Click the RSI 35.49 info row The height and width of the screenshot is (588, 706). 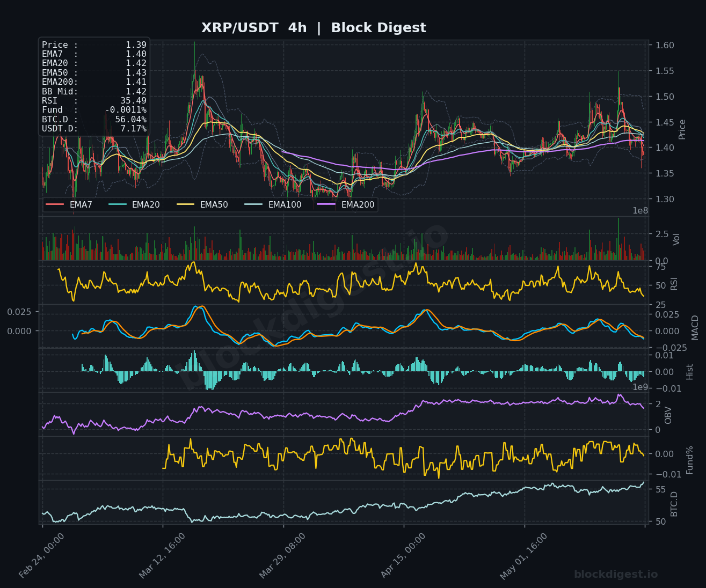pos(94,100)
